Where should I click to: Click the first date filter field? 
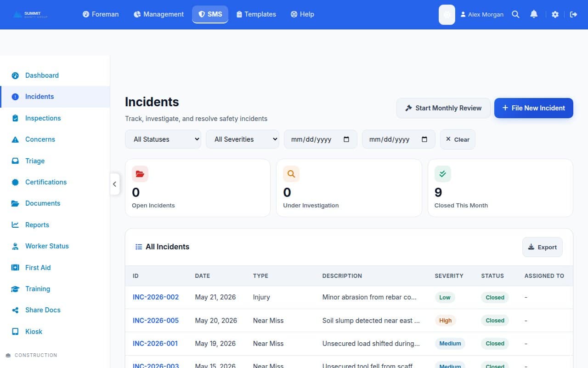point(321,139)
